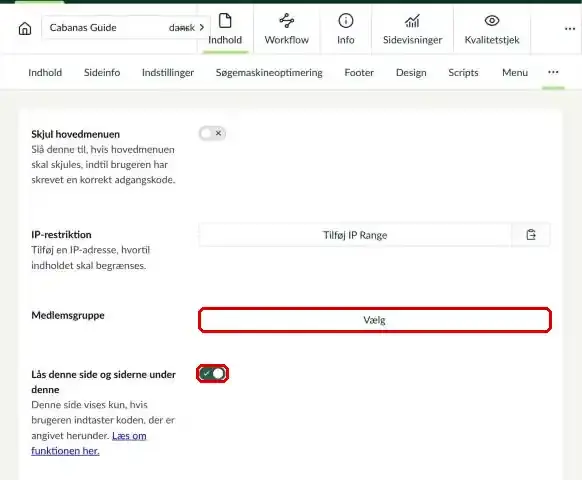Click the Cabanas Guide page title

click(x=83, y=27)
